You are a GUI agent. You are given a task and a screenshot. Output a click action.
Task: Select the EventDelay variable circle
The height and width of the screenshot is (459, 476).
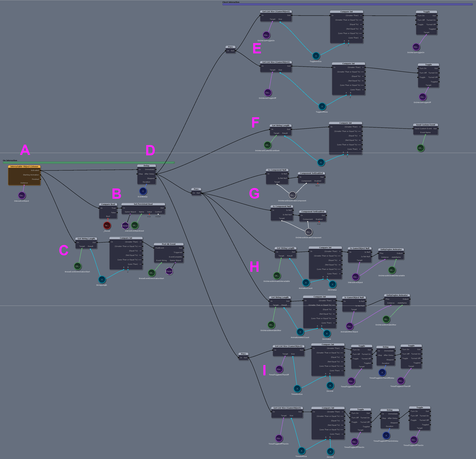click(x=143, y=191)
